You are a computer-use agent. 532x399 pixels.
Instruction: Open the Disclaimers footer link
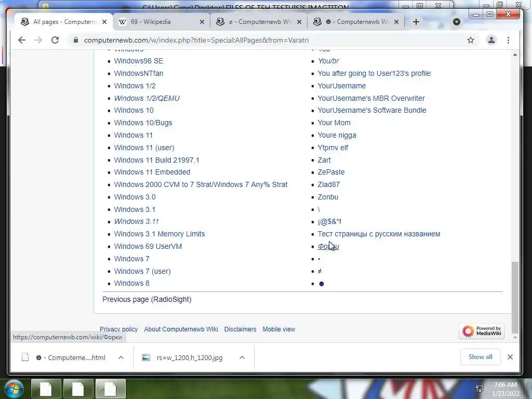coord(240,329)
